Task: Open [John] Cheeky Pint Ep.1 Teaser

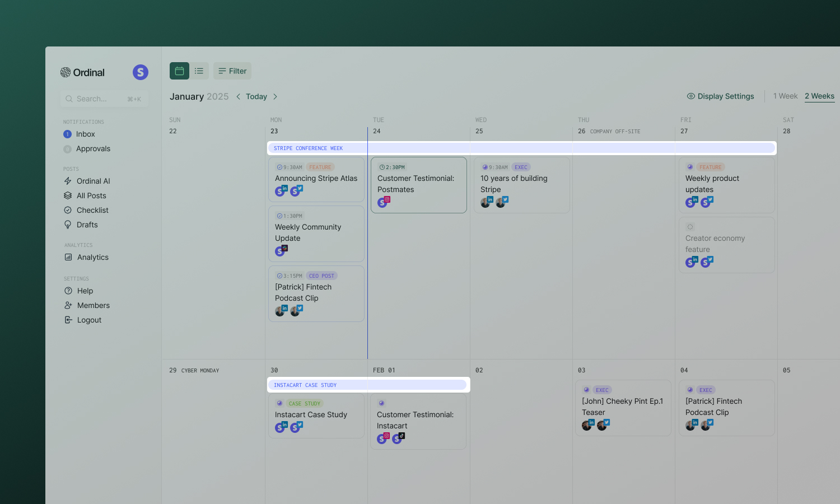Action: pyautogui.click(x=623, y=408)
